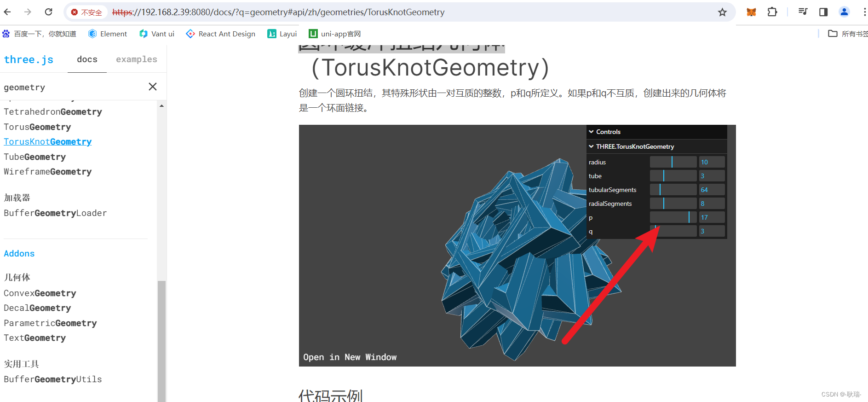Open the MetaMask fox extension
The height and width of the screenshot is (402, 868).
click(751, 12)
